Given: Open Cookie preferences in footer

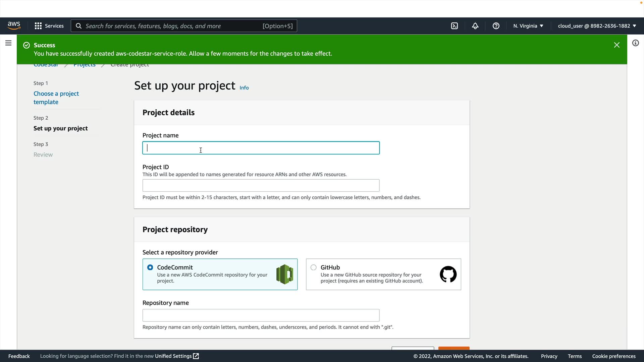Looking at the screenshot, I should click(613, 356).
